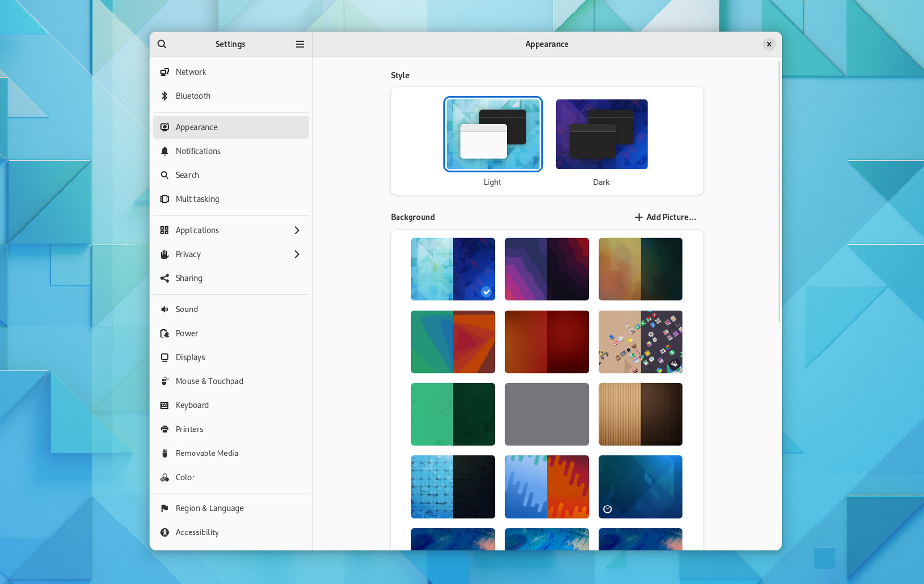The image size is (924, 584).
Task: Choose the green and orange polygon wallpaper
Action: coord(453,342)
